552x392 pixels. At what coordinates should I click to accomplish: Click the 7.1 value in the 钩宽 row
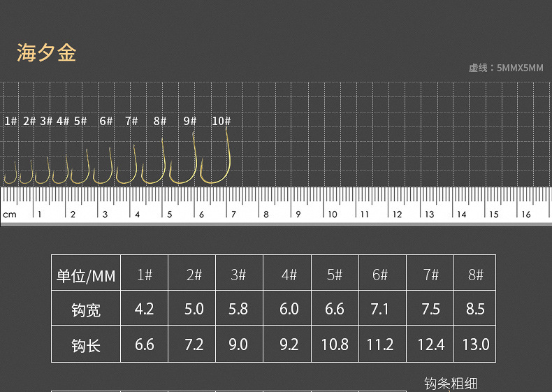click(x=379, y=309)
